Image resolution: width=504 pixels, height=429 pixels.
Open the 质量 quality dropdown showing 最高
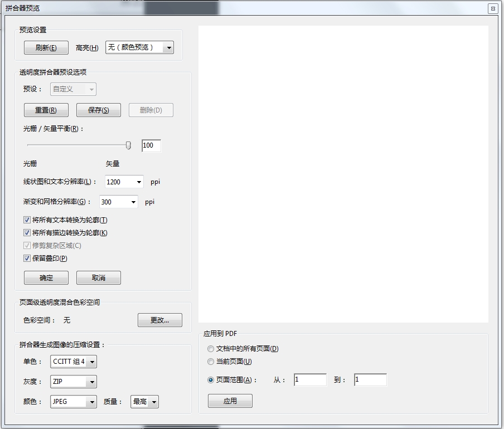pos(144,401)
